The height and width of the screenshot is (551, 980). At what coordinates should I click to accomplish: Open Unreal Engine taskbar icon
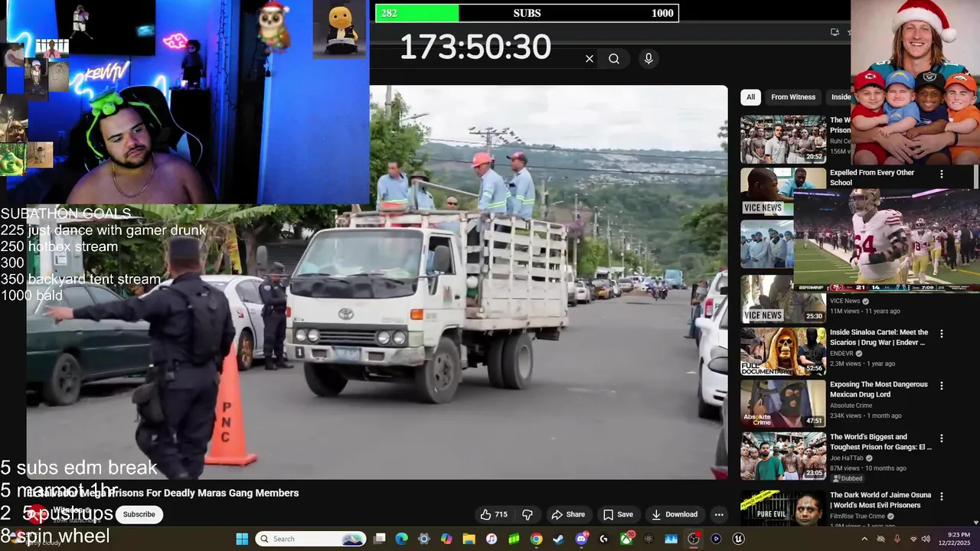pyautogui.click(x=738, y=539)
